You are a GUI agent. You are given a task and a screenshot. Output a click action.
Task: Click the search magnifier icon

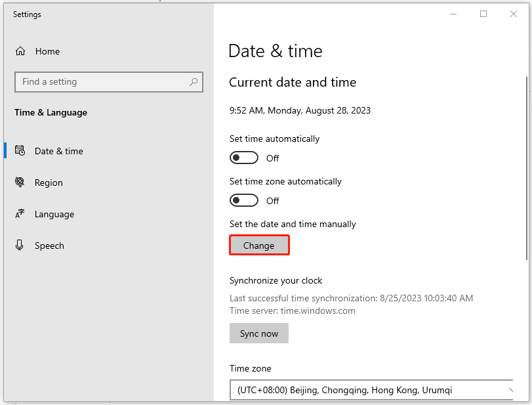[194, 82]
